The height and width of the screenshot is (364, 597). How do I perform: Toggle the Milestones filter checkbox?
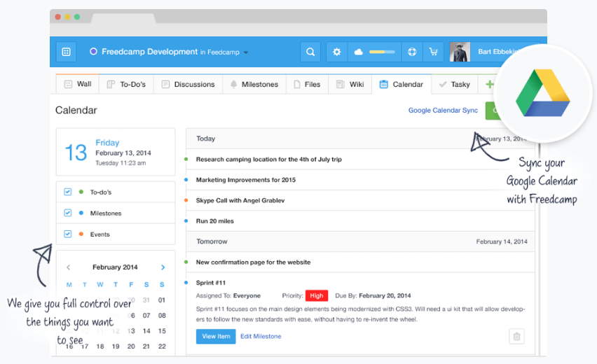point(68,213)
